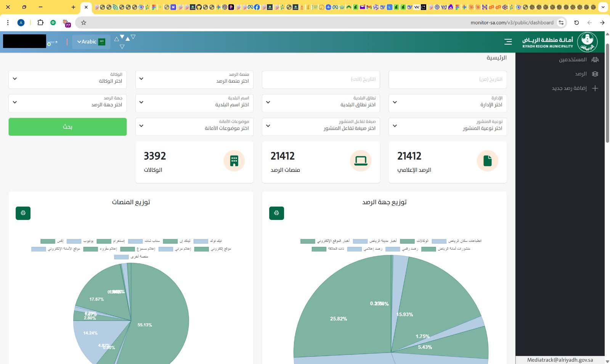
Task: Click the hamburger menu icon in header
Action: 508,42
